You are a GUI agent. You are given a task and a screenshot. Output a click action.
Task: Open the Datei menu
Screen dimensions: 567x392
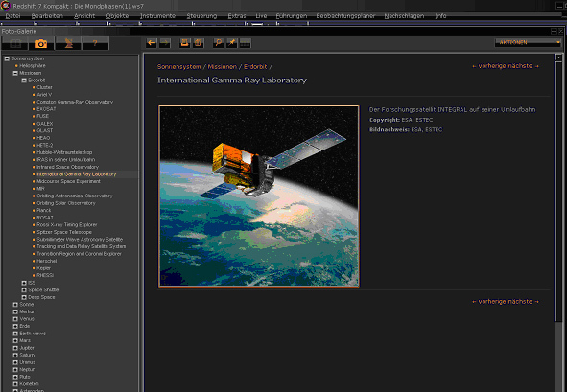(x=13, y=16)
